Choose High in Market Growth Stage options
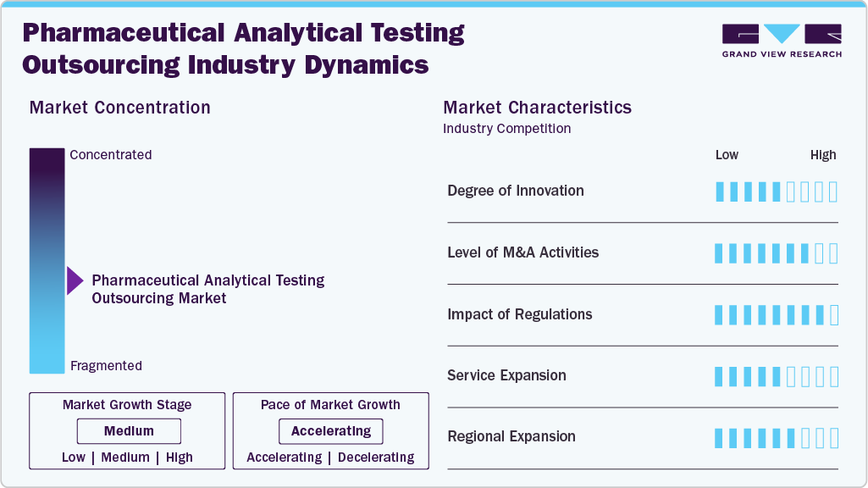This screenshot has width=868, height=488. 180,457
